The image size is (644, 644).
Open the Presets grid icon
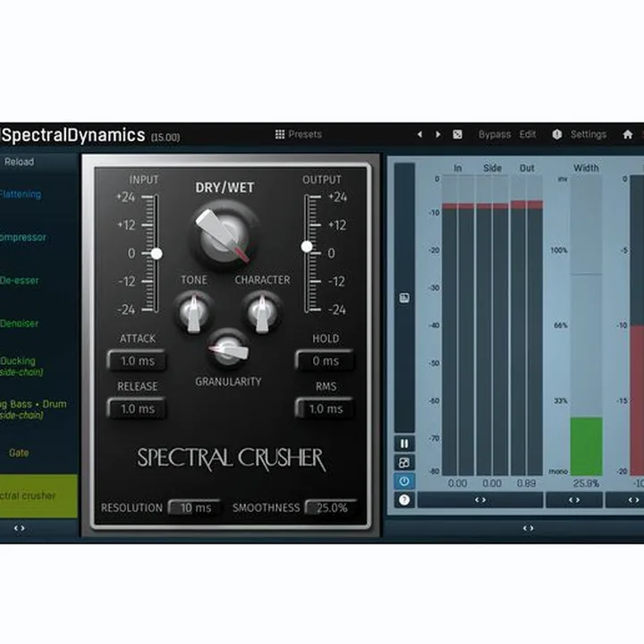[280, 134]
